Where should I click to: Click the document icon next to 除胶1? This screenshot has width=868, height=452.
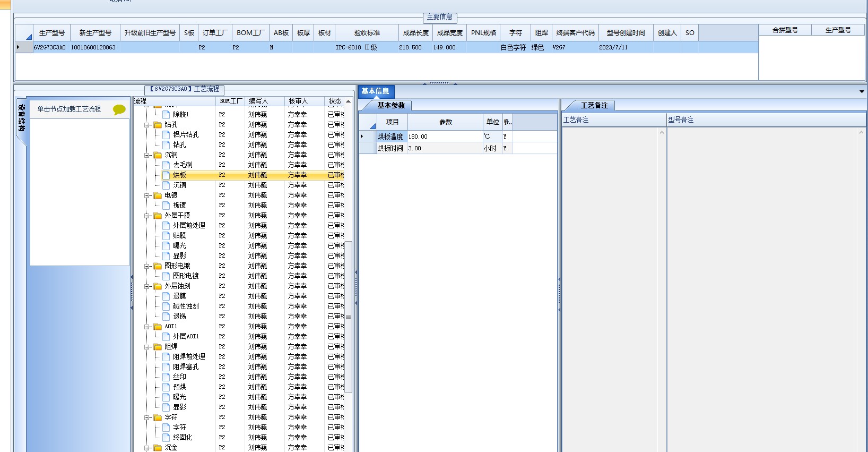click(166, 114)
